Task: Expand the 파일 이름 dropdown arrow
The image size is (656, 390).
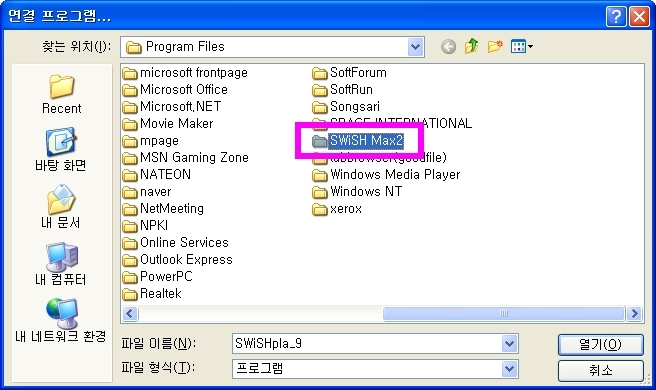Action: coord(509,344)
